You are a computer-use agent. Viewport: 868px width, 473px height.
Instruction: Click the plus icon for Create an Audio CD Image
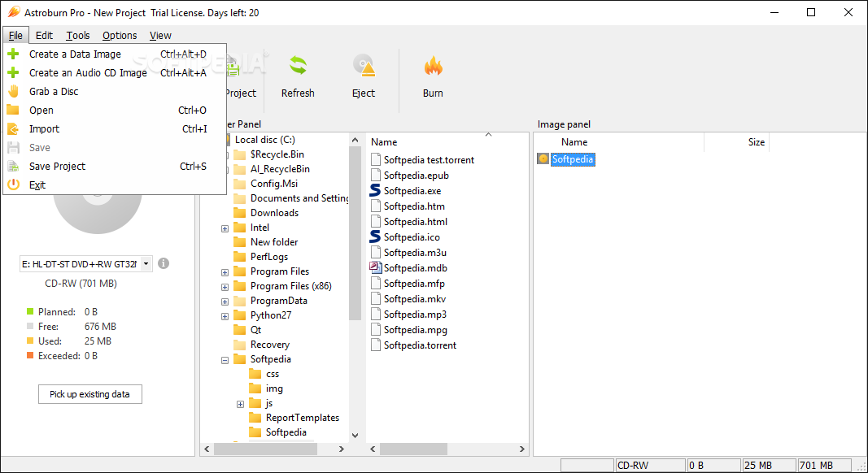pos(13,72)
